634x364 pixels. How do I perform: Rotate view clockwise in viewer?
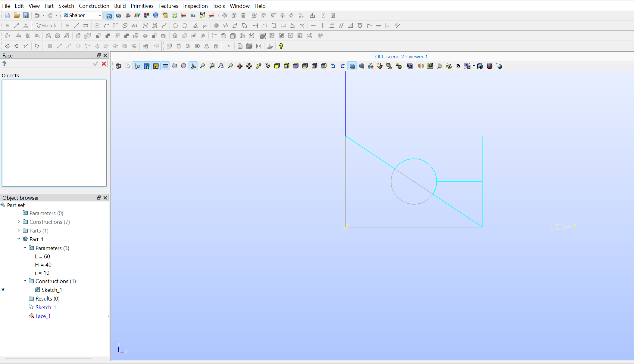[342, 66]
